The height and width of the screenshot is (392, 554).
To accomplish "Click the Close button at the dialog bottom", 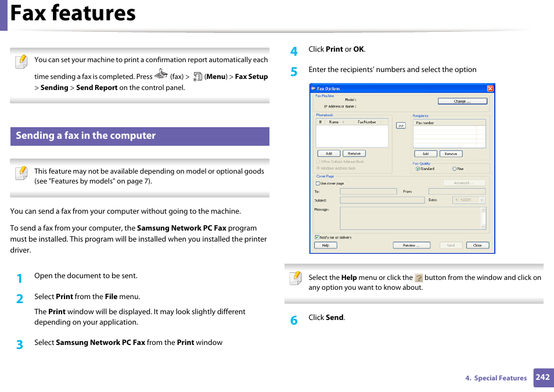I will (x=477, y=245).
